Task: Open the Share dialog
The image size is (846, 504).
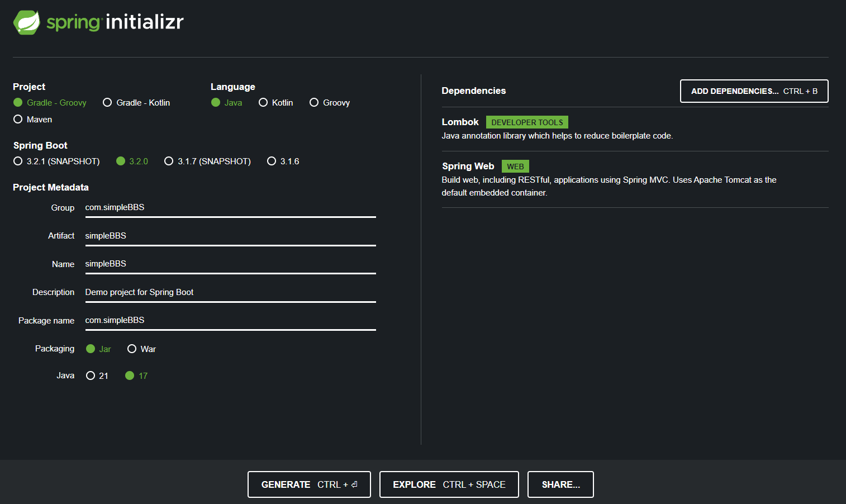Action: [560, 484]
